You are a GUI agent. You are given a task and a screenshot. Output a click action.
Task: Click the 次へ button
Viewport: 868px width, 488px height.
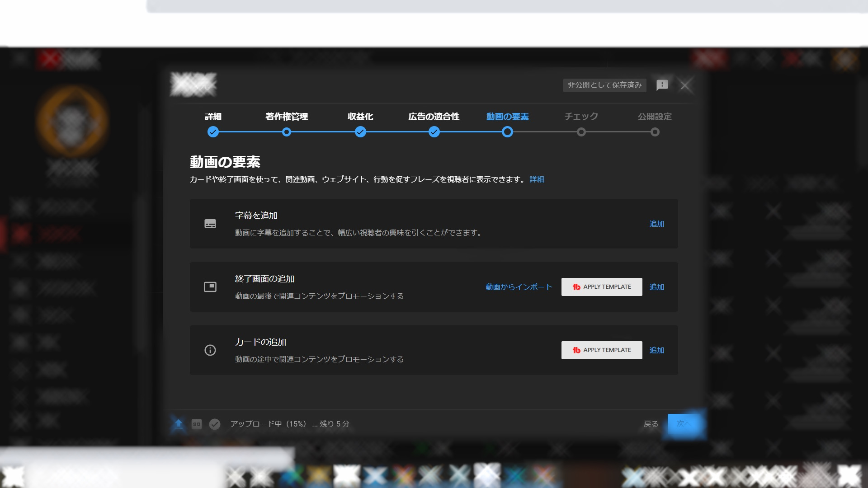685,424
